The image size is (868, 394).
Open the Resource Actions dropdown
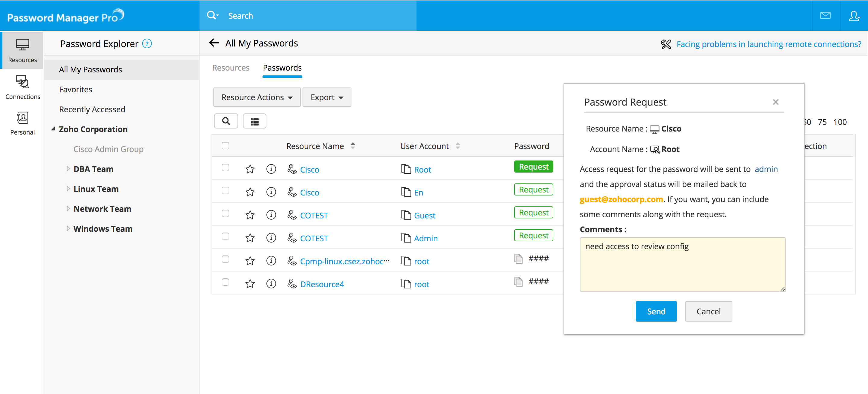point(256,97)
